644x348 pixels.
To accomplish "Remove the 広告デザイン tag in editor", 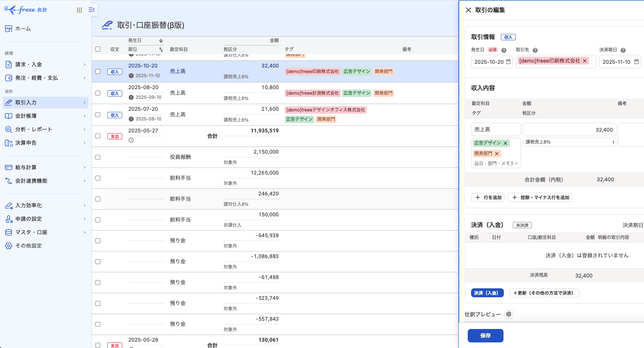I will pos(505,143).
